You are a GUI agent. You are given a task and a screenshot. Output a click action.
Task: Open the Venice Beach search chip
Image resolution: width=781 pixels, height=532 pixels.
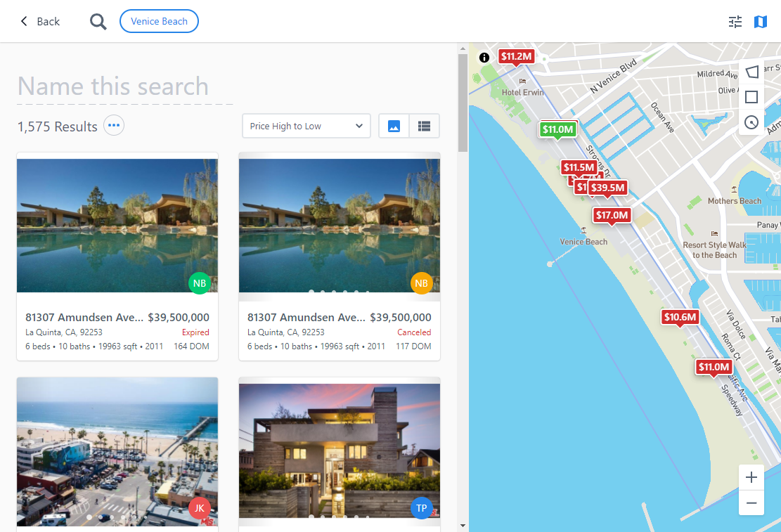159,21
